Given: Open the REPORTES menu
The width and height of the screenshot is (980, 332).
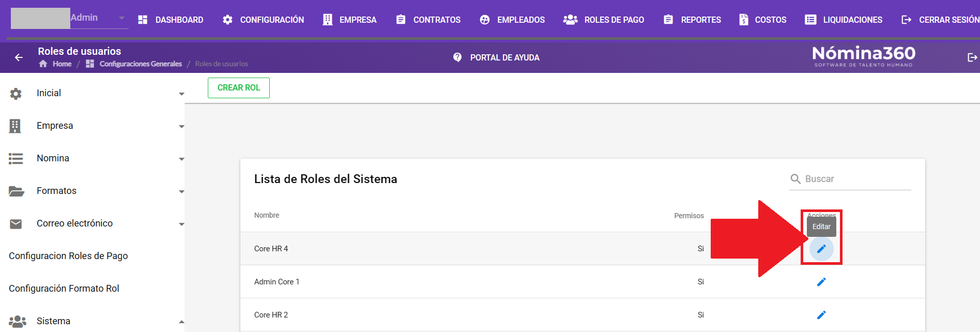Looking at the screenshot, I should [701, 20].
